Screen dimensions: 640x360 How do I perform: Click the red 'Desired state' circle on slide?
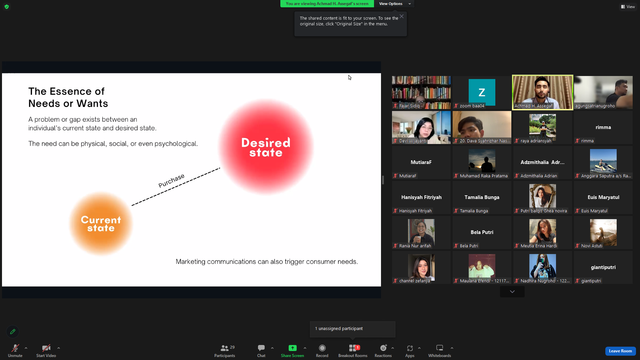266,147
